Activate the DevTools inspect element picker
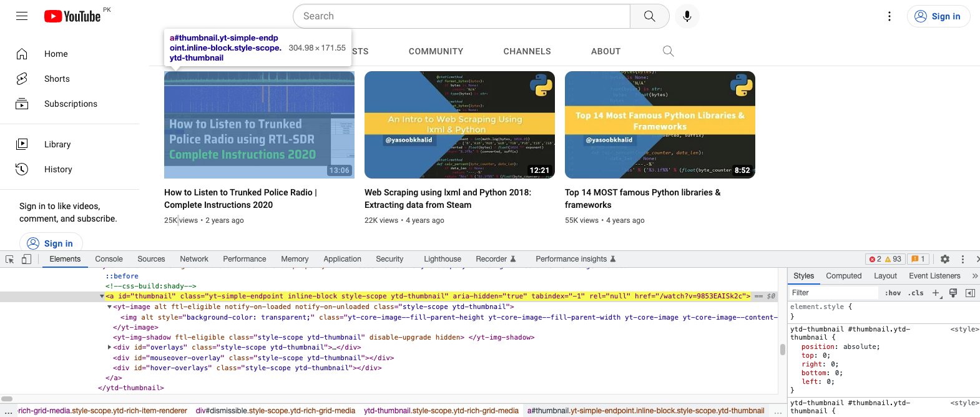980x417 pixels. pos(10,259)
